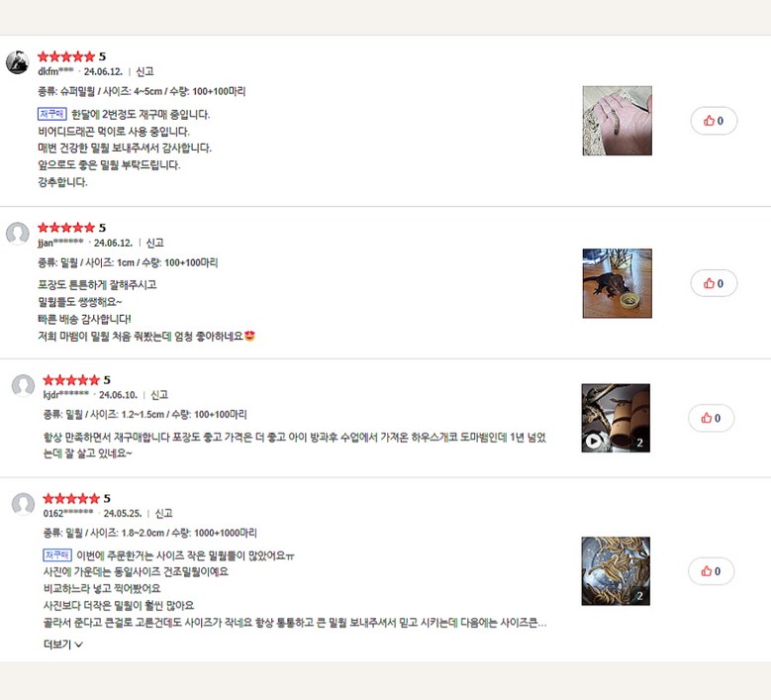Like the 0162****** review with thumbs-up
771x700 pixels.
click(711, 571)
